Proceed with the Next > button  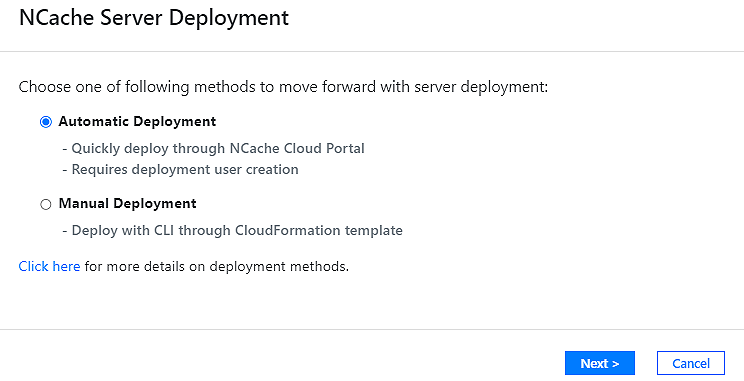600,363
